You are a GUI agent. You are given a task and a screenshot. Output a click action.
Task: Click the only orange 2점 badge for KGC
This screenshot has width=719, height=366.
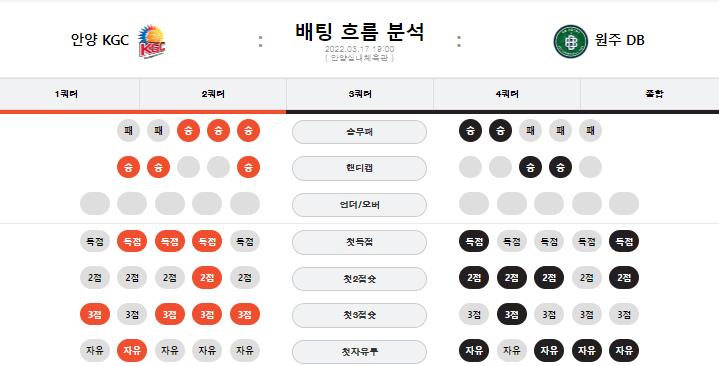point(207,278)
